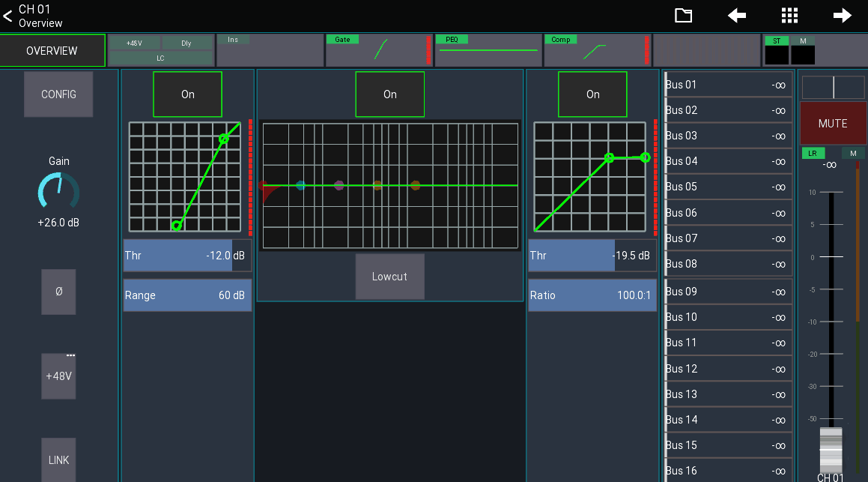The height and width of the screenshot is (482, 868).
Task: Toggle the LINK channel button
Action: click(58, 460)
